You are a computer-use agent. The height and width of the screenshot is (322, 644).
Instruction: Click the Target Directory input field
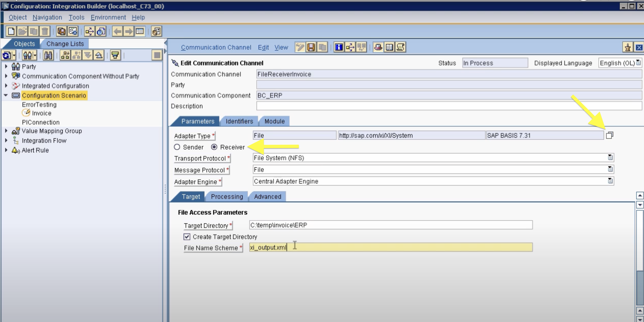click(x=390, y=225)
